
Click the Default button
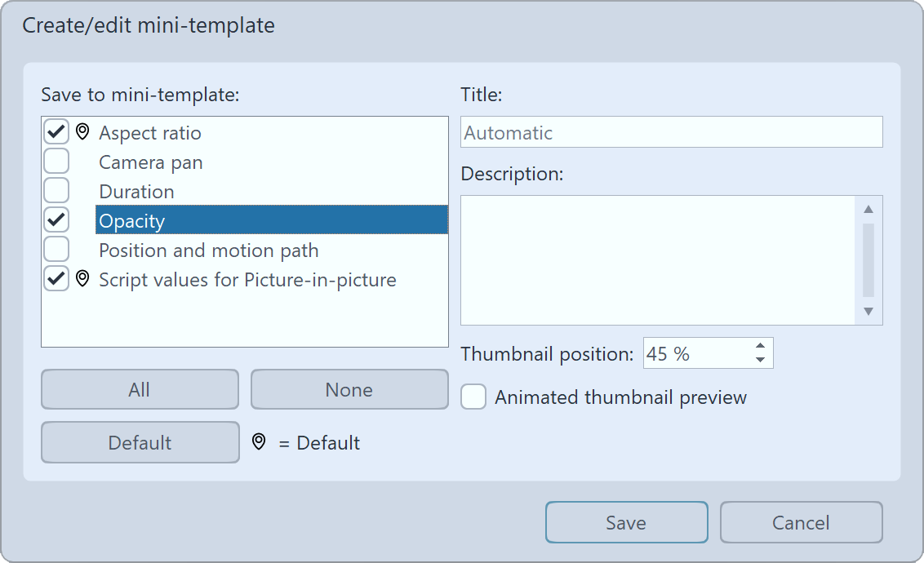(x=140, y=442)
